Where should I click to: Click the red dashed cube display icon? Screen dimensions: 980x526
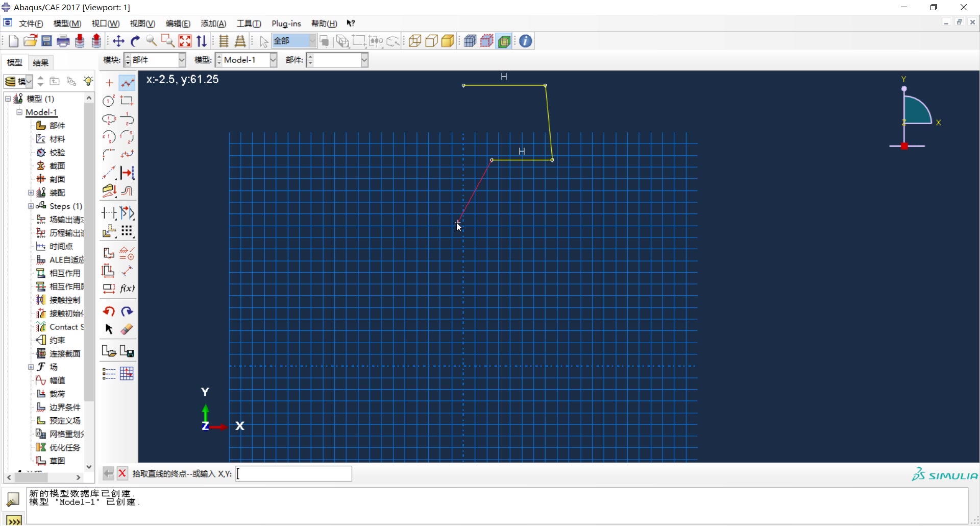487,41
